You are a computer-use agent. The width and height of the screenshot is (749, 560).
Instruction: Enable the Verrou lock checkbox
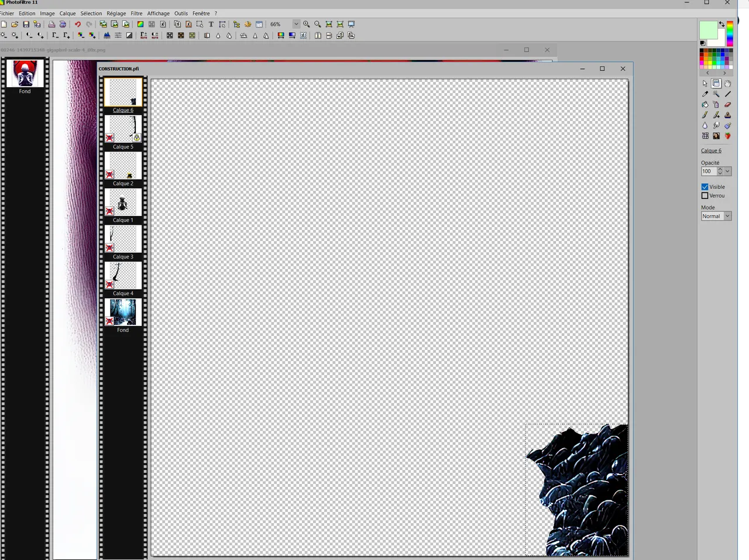point(705,195)
